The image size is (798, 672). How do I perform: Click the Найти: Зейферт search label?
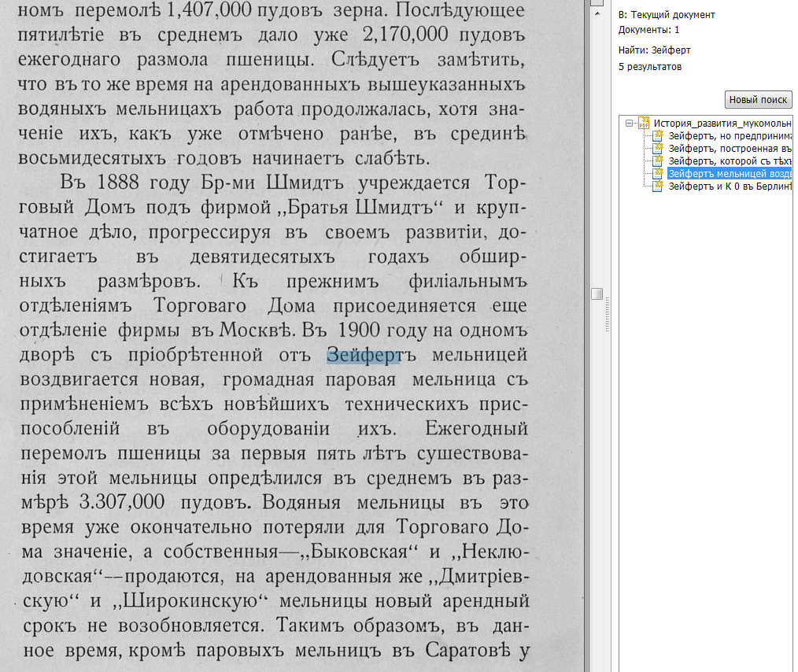(655, 50)
